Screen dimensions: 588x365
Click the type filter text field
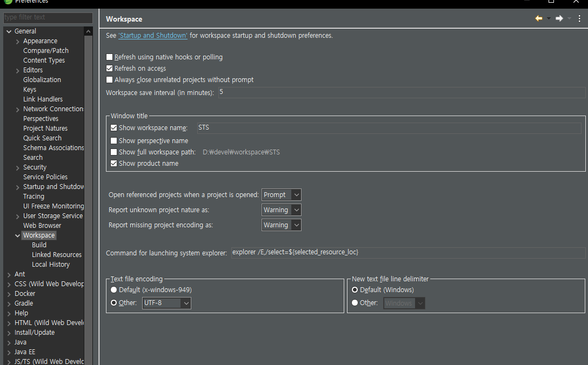coord(48,18)
